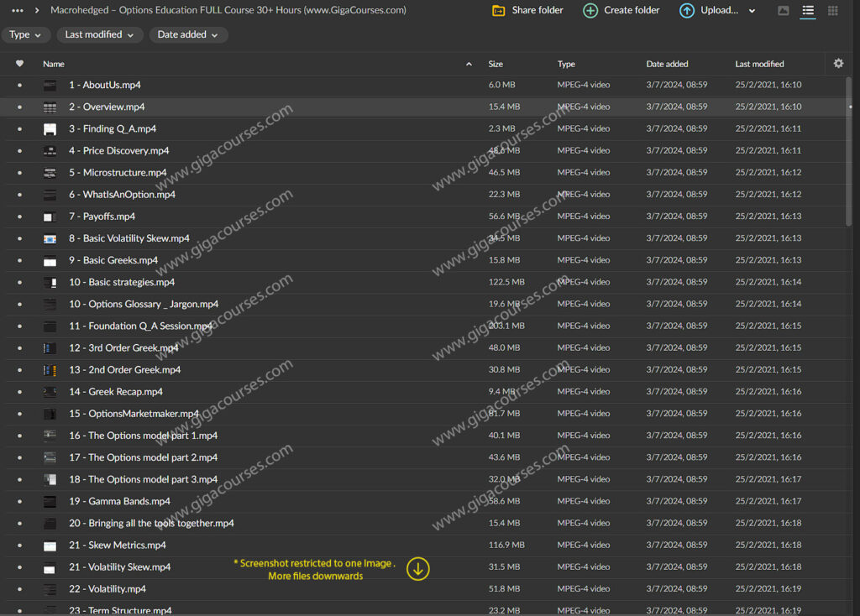Toggle favourite dot for 19 - Gamma Bands.mp4
This screenshot has height=616, width=860.
[20, 502]
